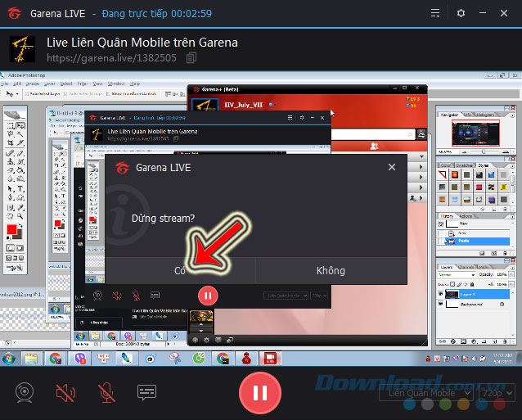This screenshot has height=420, width=522.
Task: Hide the Background layer eye icon
Action: (x=441, y=304)
